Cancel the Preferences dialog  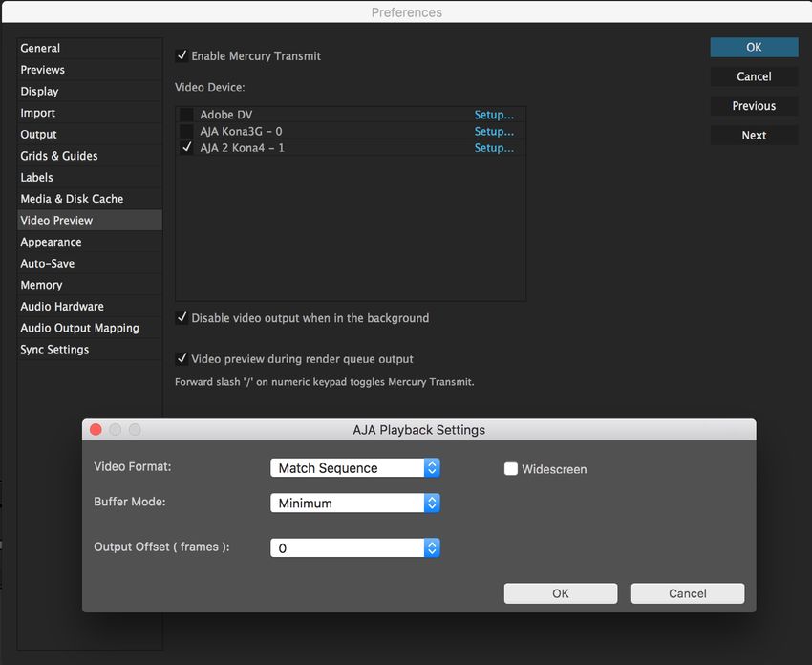(x=754, y=76)
